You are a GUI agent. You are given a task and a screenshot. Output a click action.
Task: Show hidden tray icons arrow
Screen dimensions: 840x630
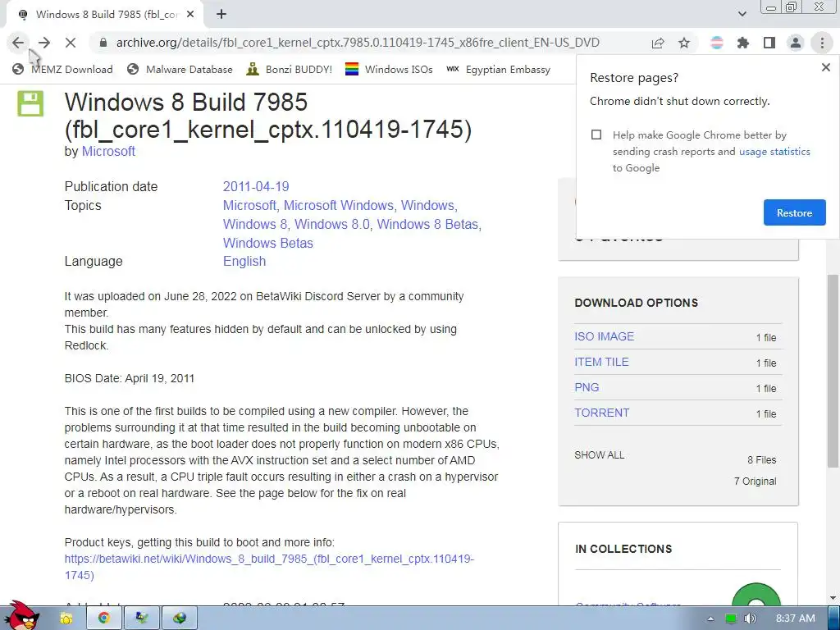click(710, 619)
